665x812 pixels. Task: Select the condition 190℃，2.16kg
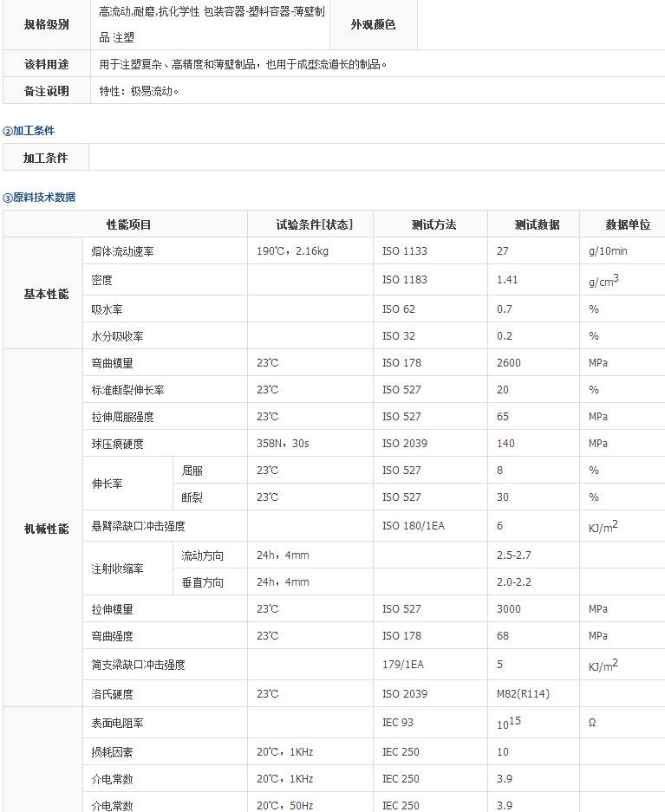(293, 251)
